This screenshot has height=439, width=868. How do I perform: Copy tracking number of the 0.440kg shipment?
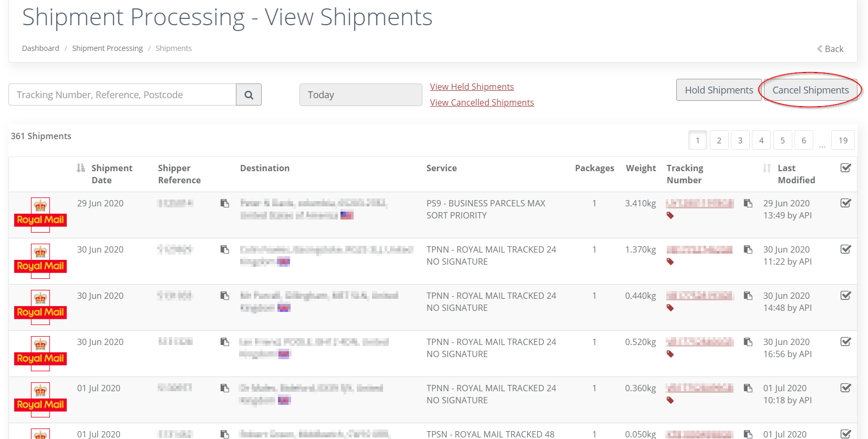748,296
